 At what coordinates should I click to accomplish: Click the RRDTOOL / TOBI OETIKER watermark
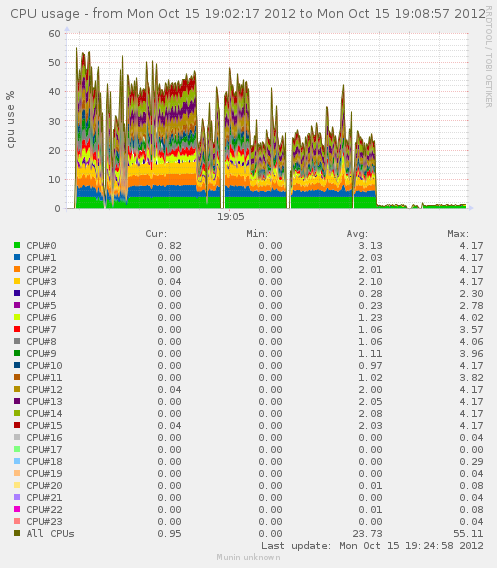(x=488, y=57)
